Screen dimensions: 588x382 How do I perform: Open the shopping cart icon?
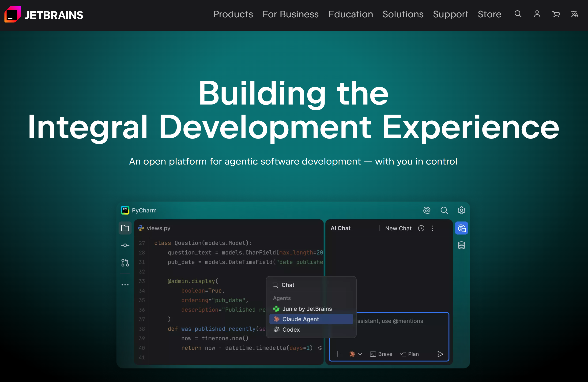click(556, 14)
